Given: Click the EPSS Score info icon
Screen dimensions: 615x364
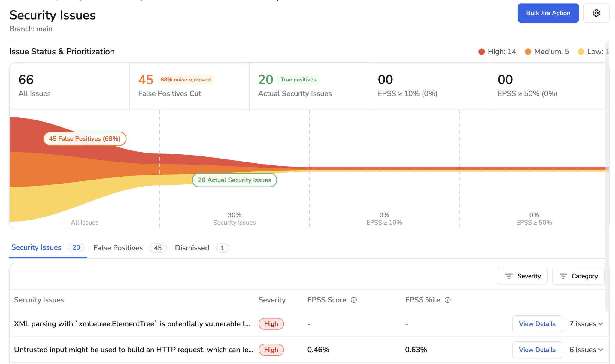Looking at the screenshot, I should (354, 300).
